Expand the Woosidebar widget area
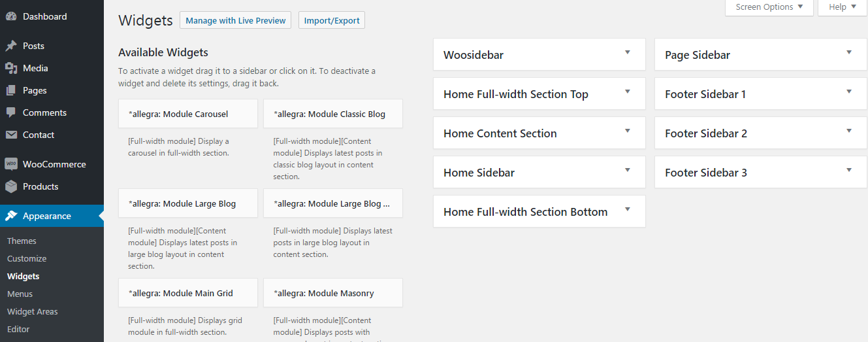 coord(627,53)
